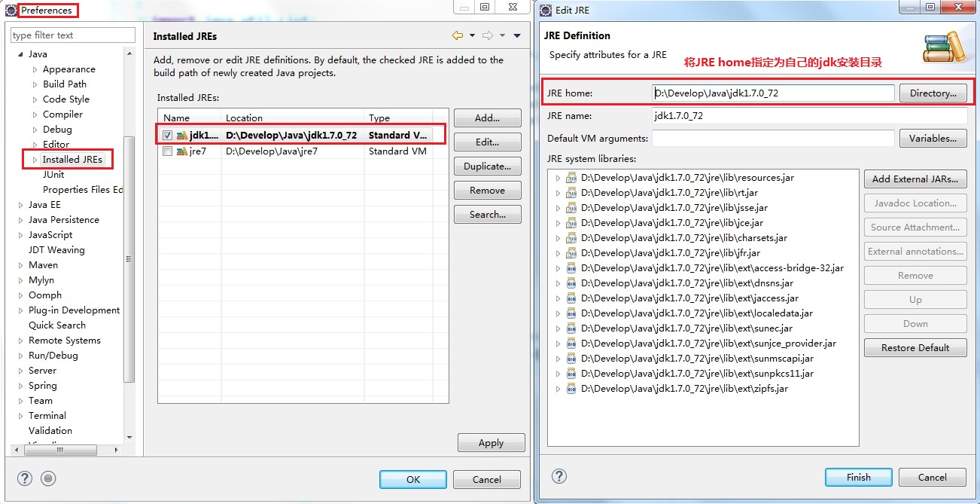Click in Default VM arguments field
The width and height of the screenshot is (980, 504).
tap(773, 139)
